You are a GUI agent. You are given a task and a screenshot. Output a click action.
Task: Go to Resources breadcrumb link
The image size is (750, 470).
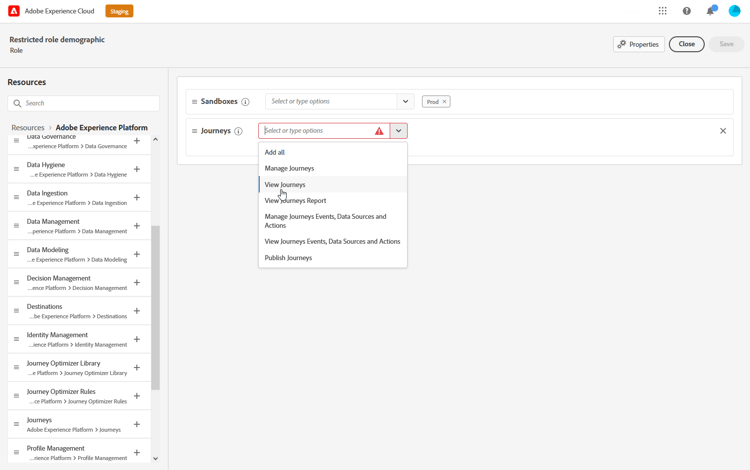click(28, 128)
